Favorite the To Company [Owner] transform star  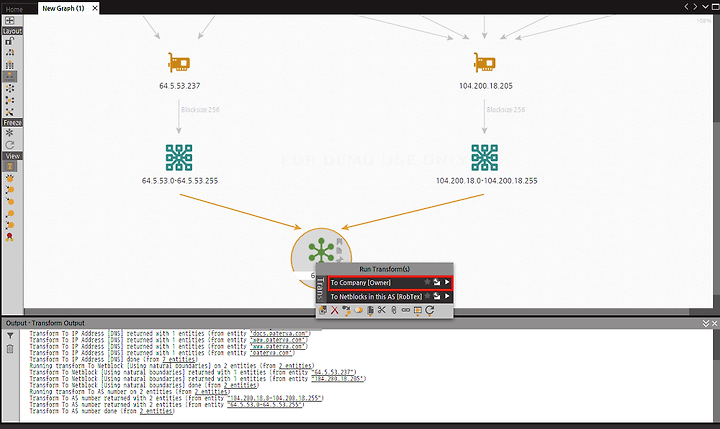click(427, 282)
